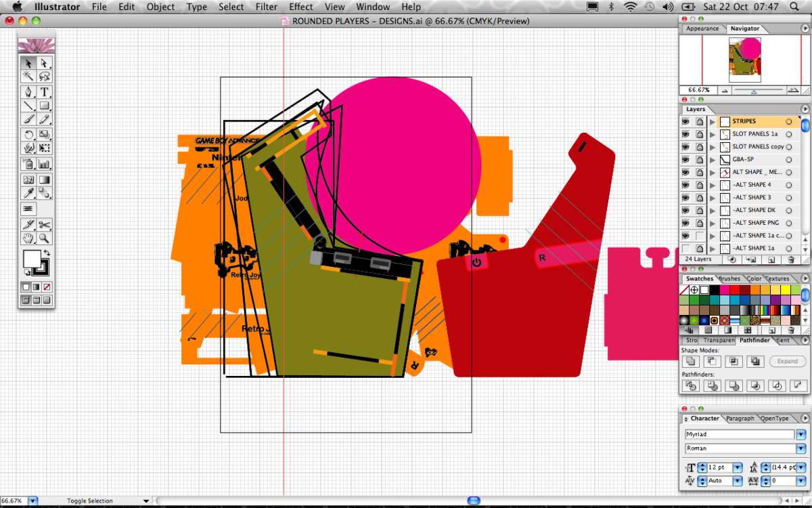Open the Myriad font family dropdown

click(x=801, y=434)
